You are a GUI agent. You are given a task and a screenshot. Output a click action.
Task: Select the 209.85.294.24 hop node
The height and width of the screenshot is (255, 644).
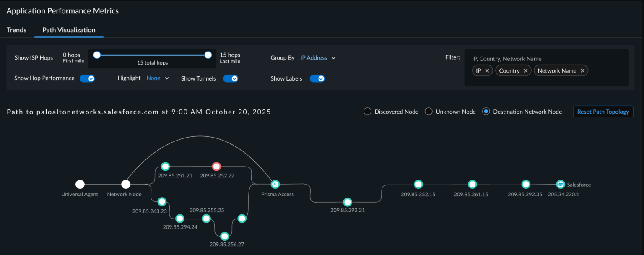[180, 219]
